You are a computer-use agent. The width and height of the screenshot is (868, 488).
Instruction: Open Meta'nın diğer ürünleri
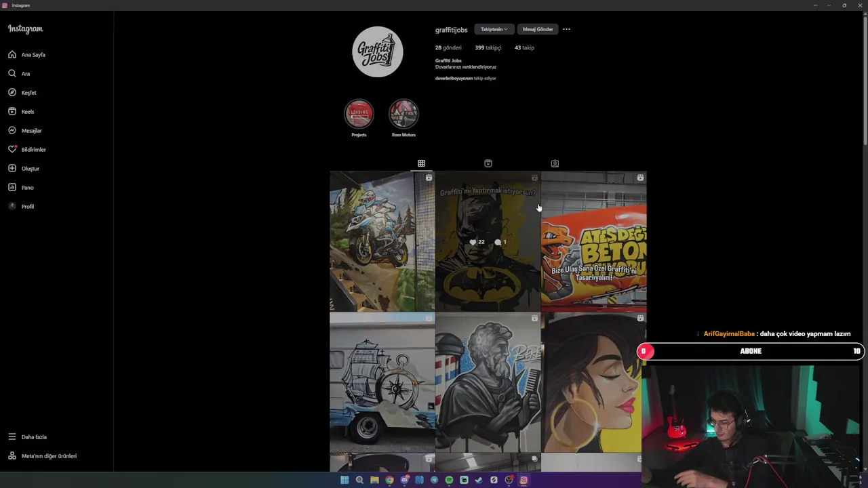coord(42,455)
